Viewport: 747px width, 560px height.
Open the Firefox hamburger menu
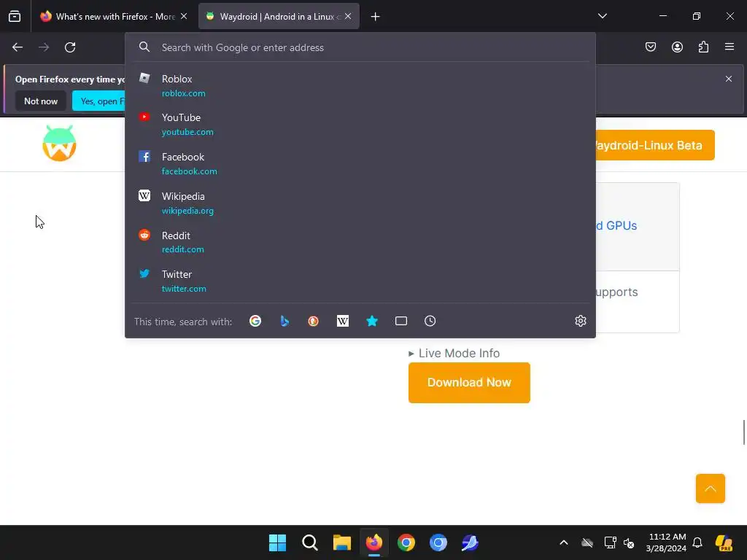[x=729, y=47]
